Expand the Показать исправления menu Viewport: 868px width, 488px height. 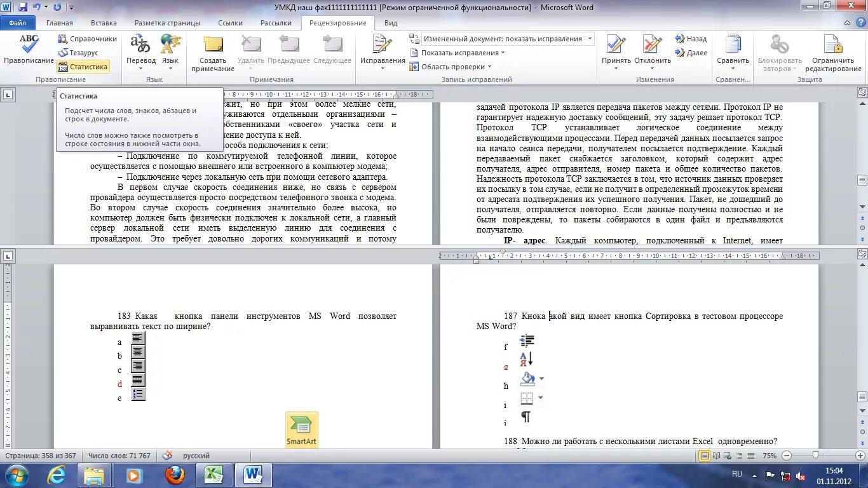[x=458, y=53]
